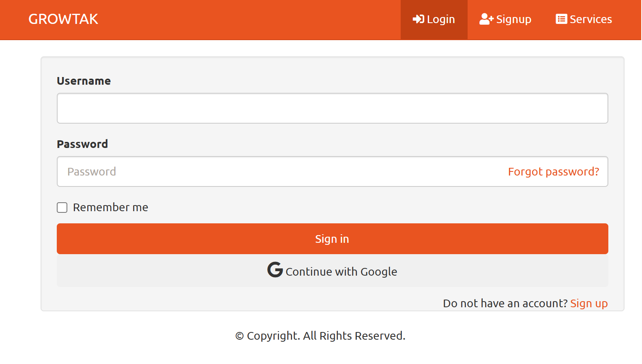
Task: Go to the Signup navigation text
Action: click(x=513, y=19)
